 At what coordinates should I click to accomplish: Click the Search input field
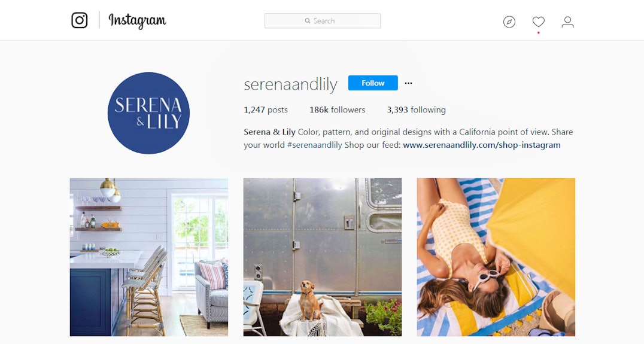click(323, 21)
